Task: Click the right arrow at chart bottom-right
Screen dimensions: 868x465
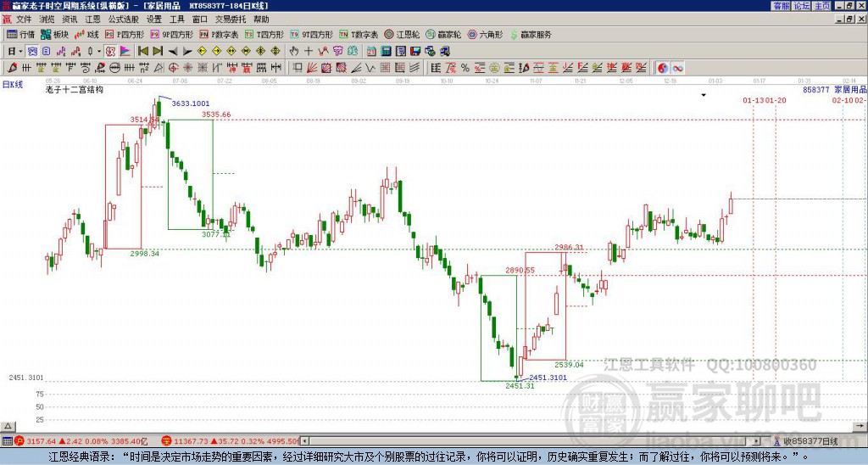Action: tap(860, 426)
